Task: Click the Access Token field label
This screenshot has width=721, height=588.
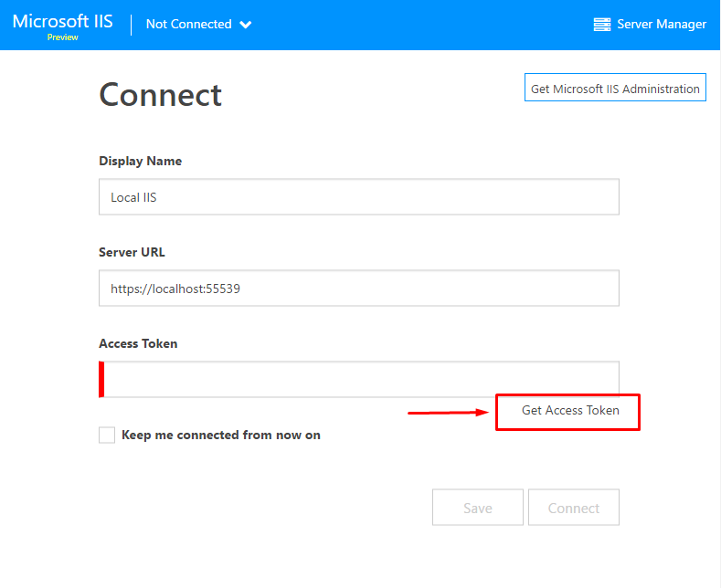Action: (138, 343)
